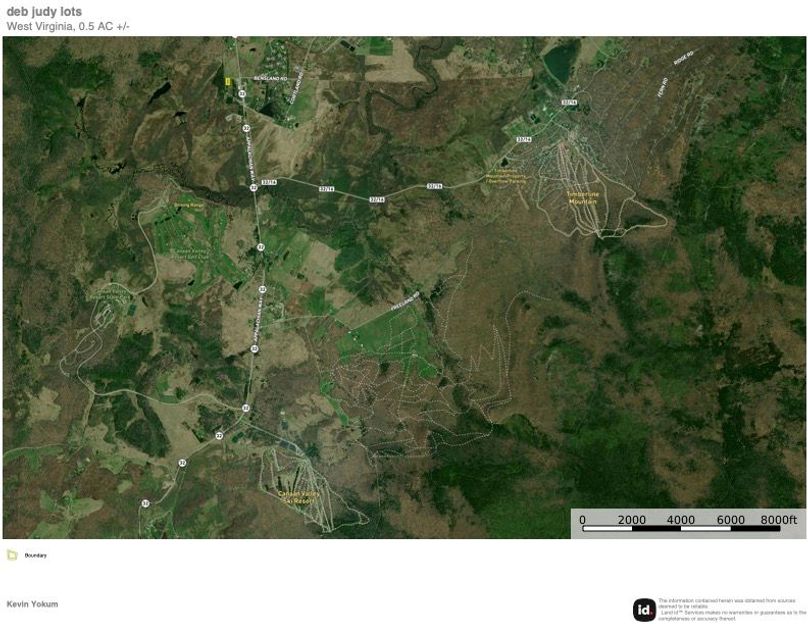Click the Boundary legend symbol

click(12, 555)
